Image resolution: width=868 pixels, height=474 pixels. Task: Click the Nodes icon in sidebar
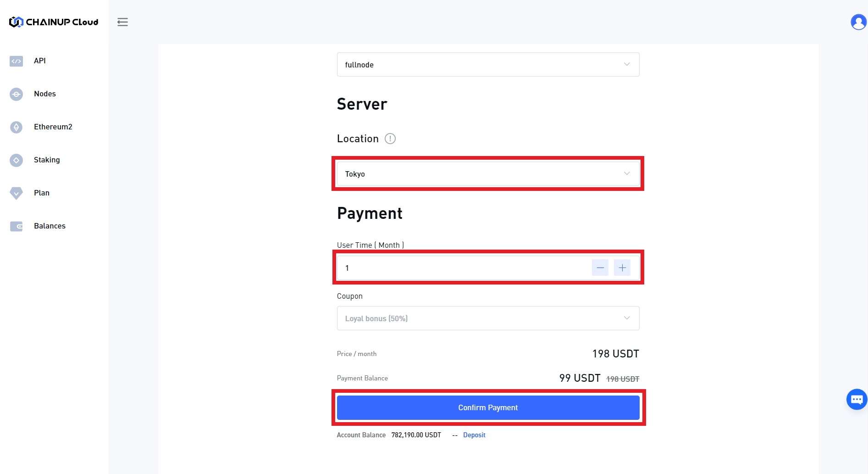click(17, 94)
